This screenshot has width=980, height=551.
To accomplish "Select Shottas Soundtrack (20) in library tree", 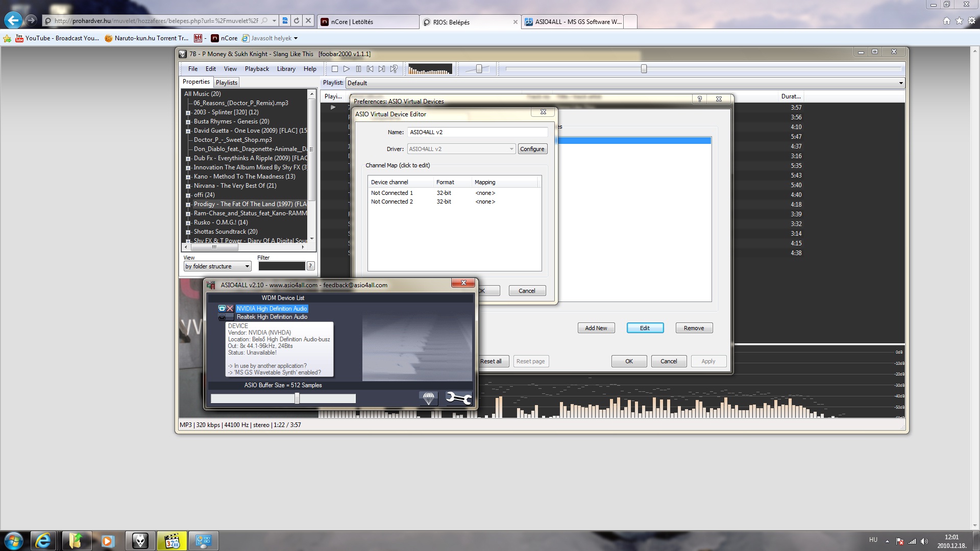I will (x=226, y=232).
